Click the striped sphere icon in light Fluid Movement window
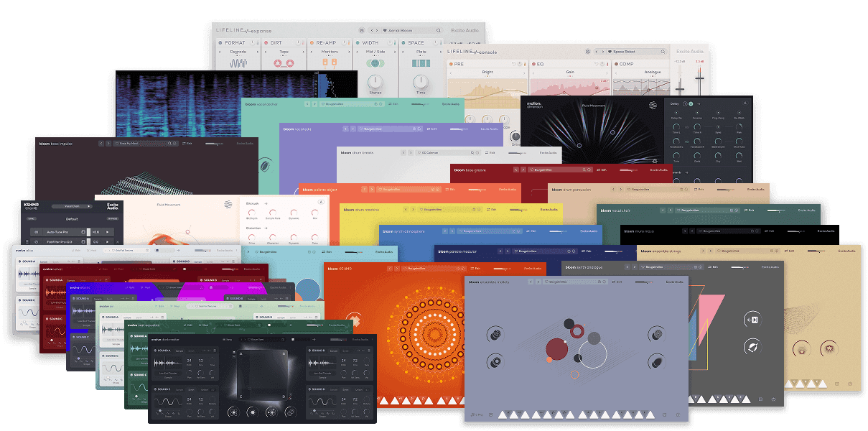 [229, 204]
